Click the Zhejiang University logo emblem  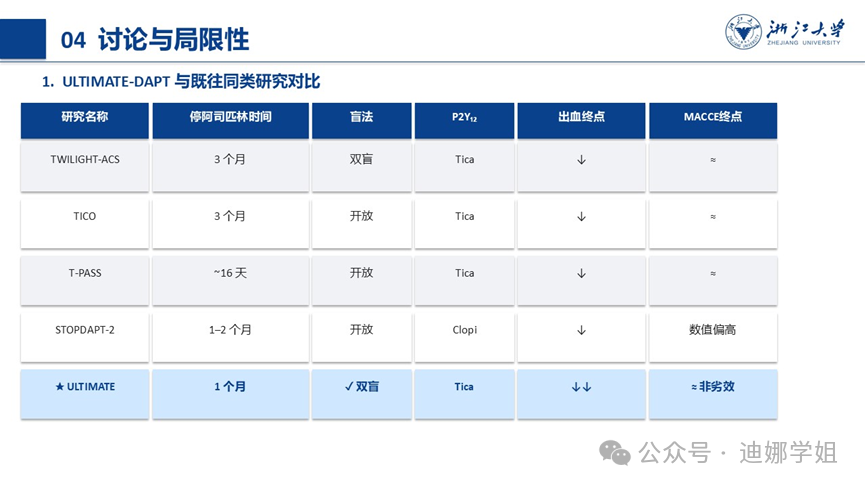point(743,32)
